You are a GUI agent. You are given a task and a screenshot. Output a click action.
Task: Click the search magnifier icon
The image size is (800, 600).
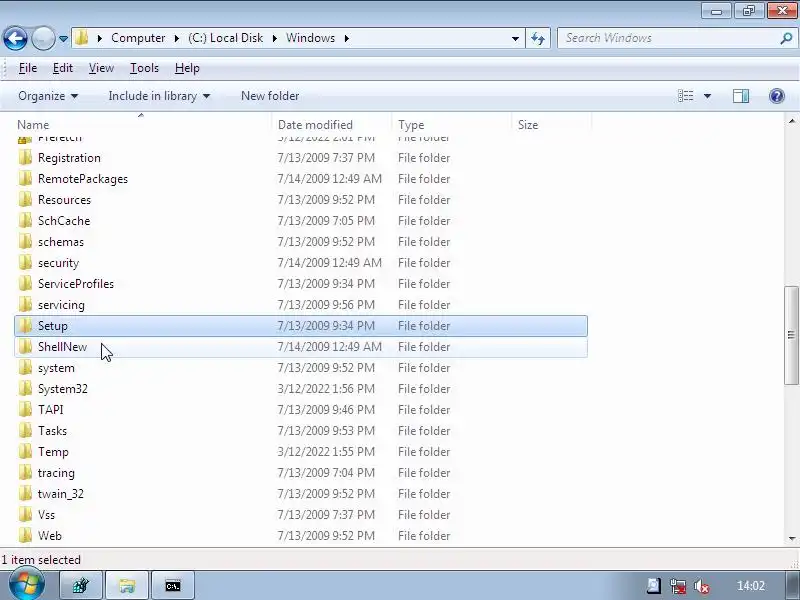pos(786,38)
